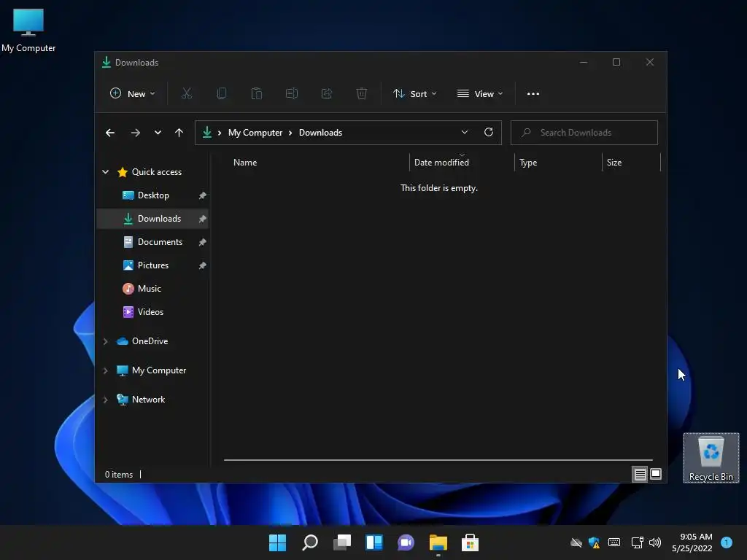Select Desktop in Quick access
Screen dimensions: 747x560
tap(153, 195)
